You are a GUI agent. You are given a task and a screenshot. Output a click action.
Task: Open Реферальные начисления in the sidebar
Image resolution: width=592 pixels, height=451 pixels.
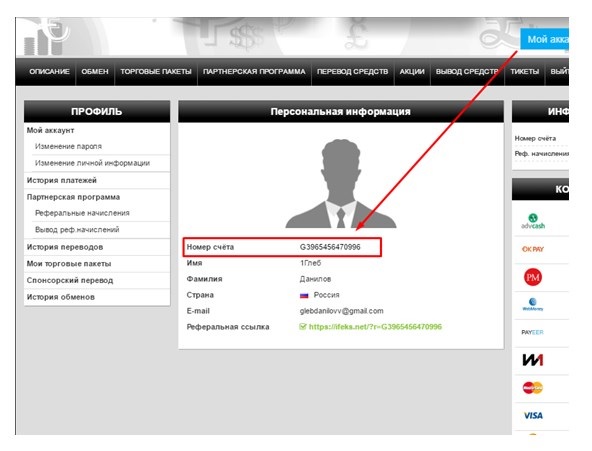(x=82, y=213)
